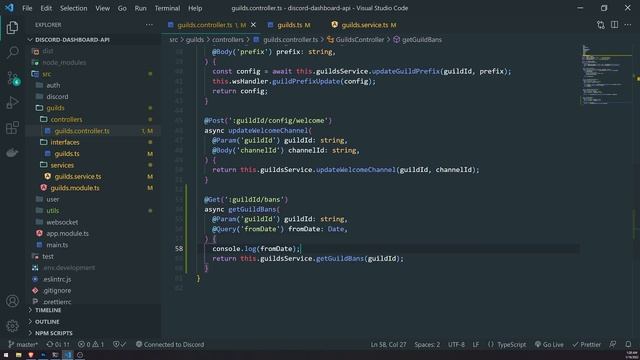Open the Terminal menu

[x=167, y=8]
